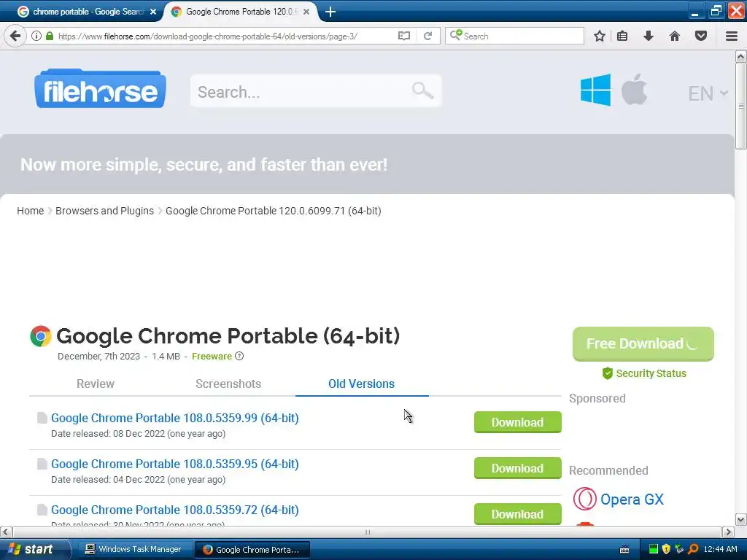Toggle reader view icon in address bar

coord(404,36)
